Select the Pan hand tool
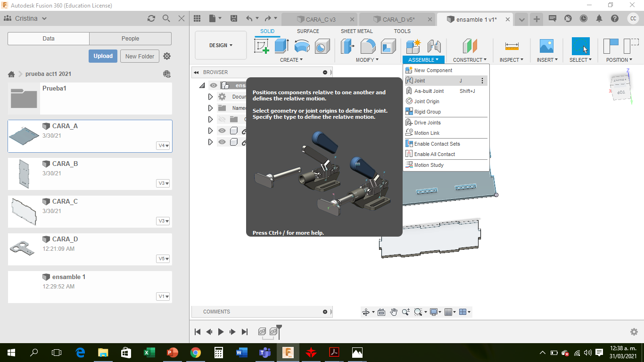Screen dimensions: 644x362 pos(394,312)
